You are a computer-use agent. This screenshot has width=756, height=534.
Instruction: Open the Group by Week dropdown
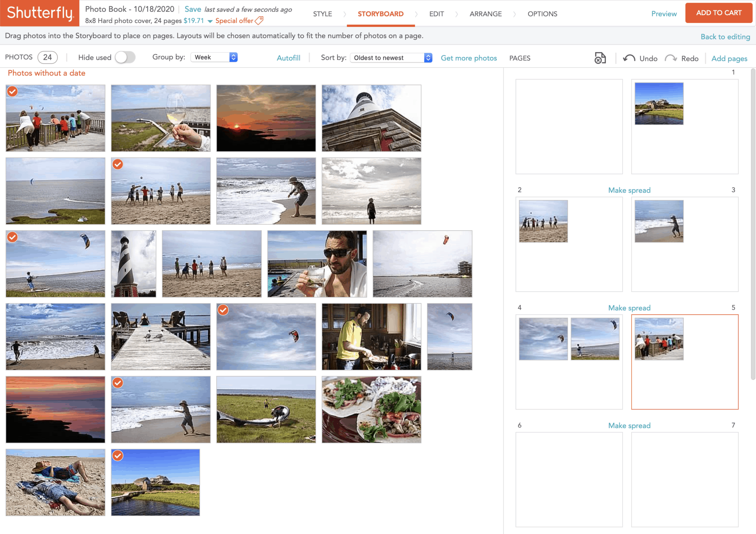213,57
